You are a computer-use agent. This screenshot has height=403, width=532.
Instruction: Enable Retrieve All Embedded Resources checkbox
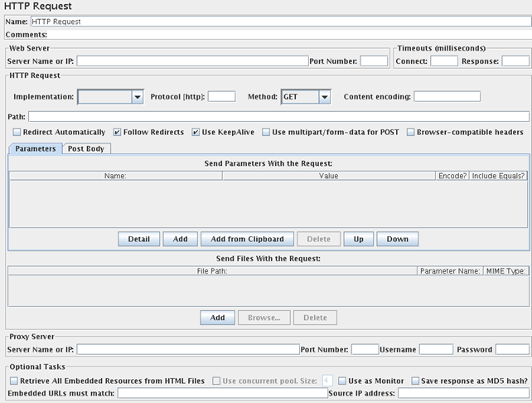point(13,381)
